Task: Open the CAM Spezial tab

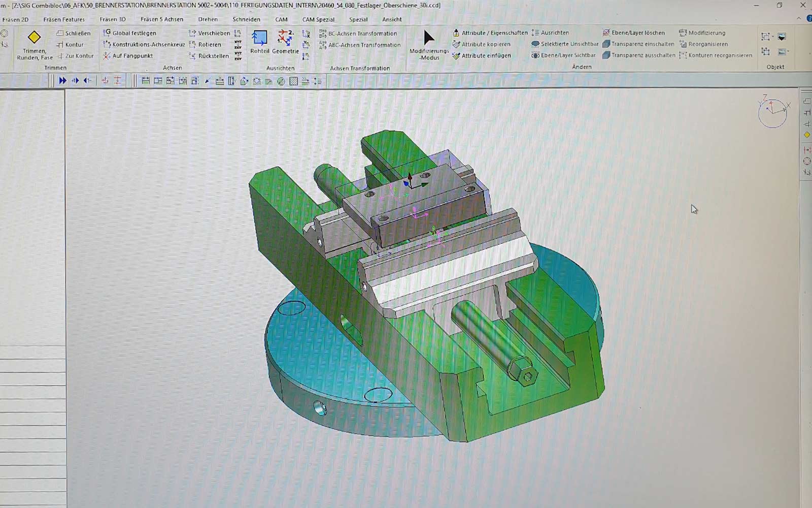Action: coord(318,19)
